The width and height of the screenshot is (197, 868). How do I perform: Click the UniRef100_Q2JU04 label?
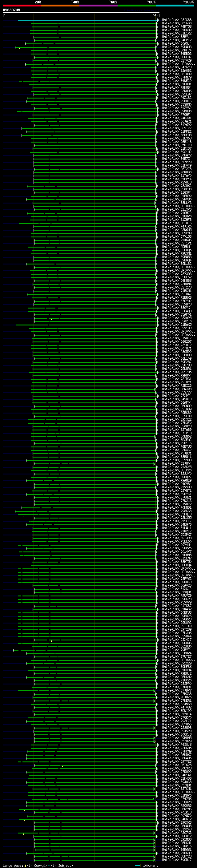coord(177,464)
